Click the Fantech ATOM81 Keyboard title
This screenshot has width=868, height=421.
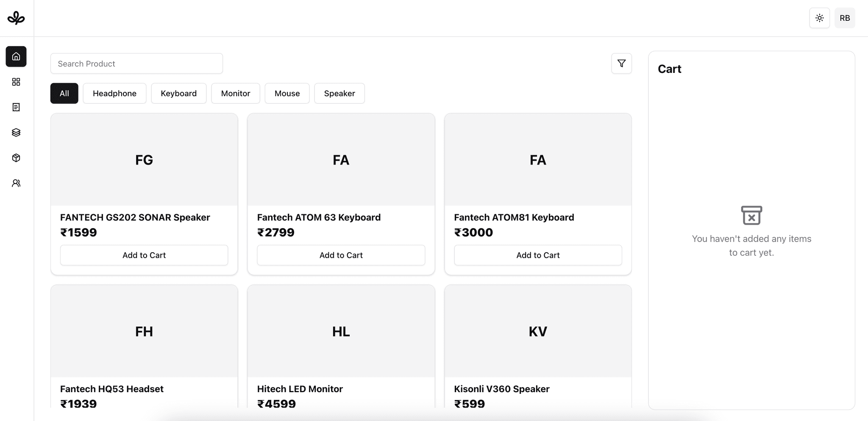(x=514, y=217)
